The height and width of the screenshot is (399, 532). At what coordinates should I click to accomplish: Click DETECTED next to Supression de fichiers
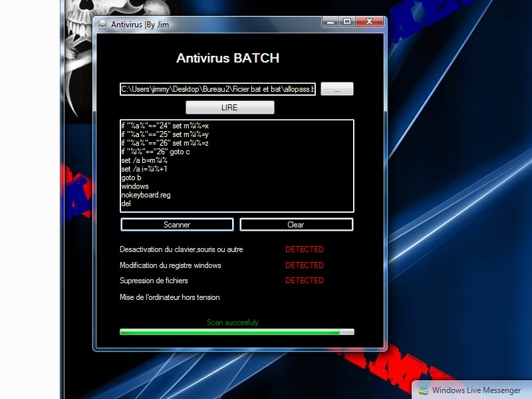[x=305, y=281]
